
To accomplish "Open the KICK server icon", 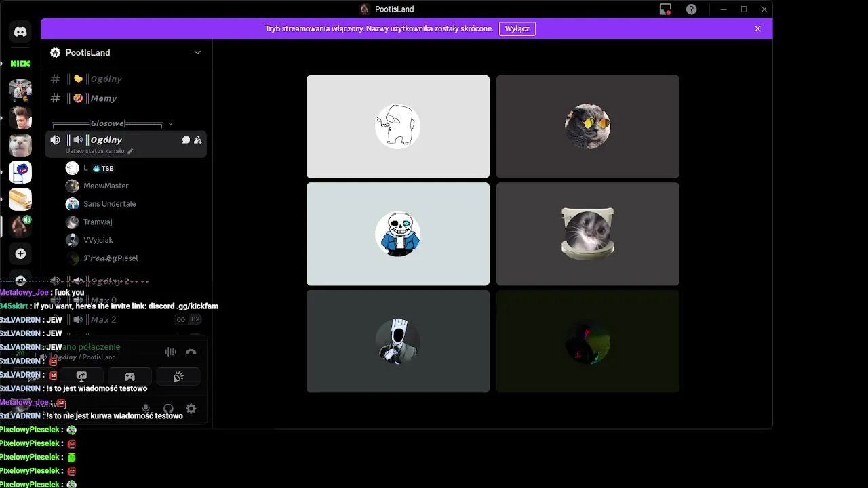I will [x=20, y=64].
